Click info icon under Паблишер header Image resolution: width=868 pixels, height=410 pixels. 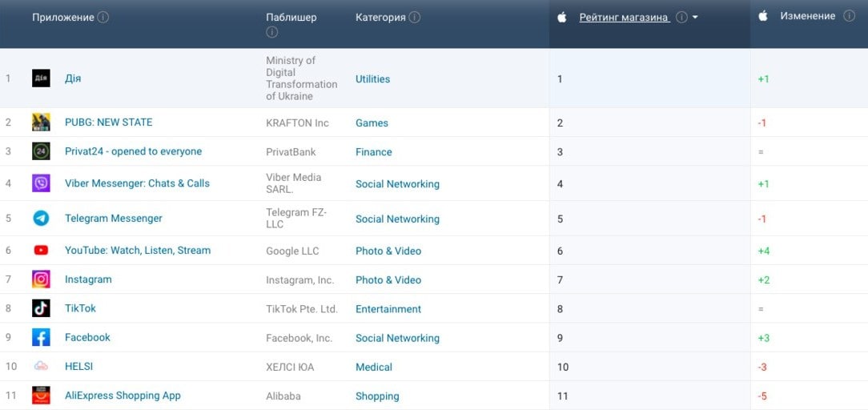[271, 33]
